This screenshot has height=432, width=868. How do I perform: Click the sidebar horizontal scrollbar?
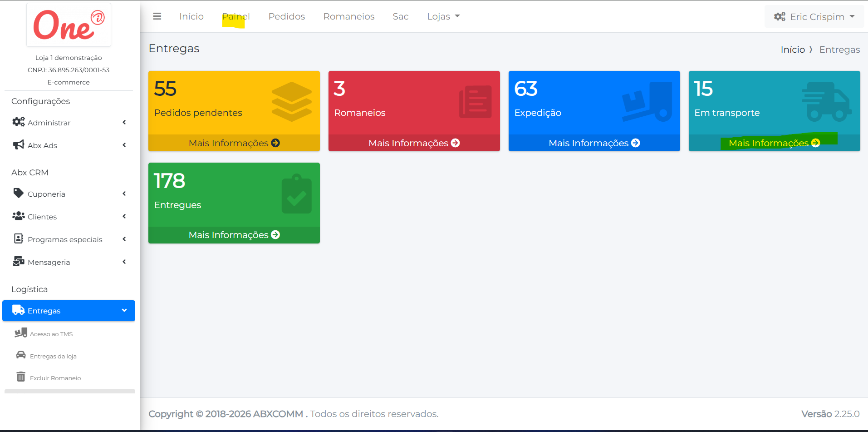click(x=70, y=391)
